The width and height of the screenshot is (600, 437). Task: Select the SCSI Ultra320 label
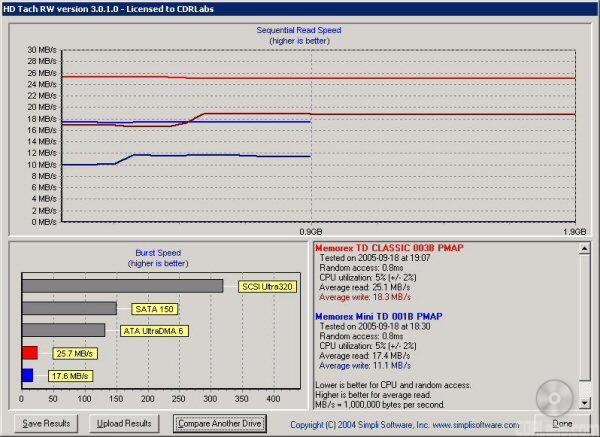pos(266,286)
